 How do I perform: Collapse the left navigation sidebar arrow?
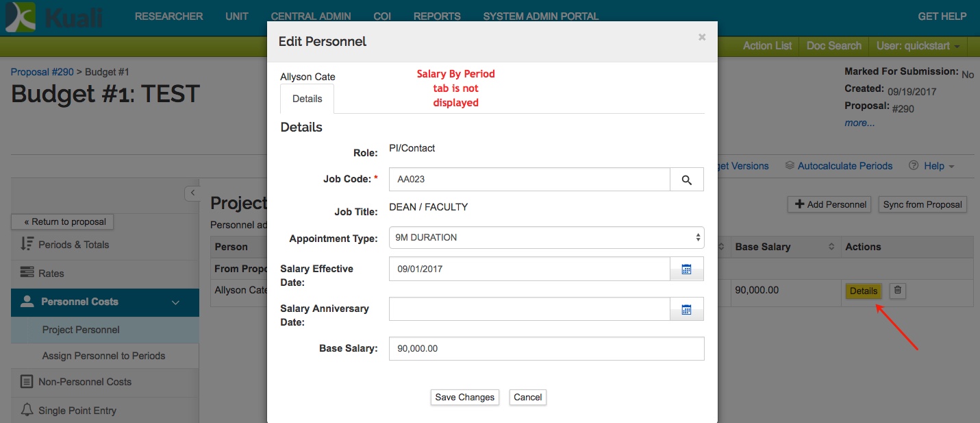point(192,193)
